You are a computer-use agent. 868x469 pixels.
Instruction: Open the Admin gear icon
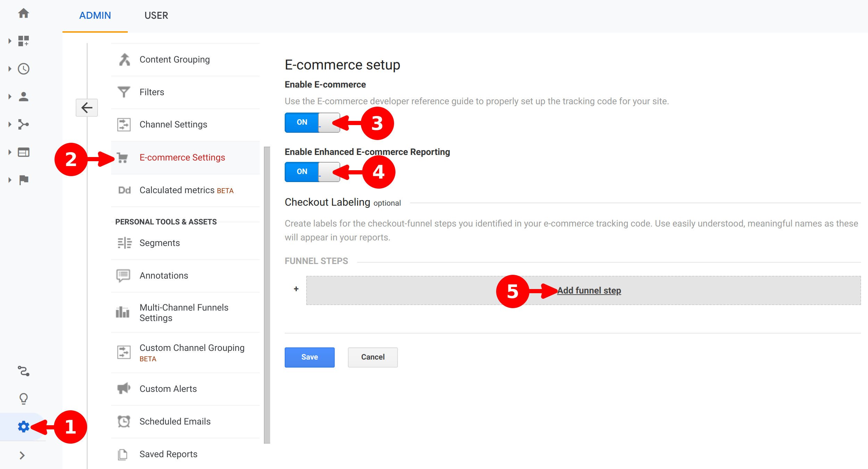[24, 426]
